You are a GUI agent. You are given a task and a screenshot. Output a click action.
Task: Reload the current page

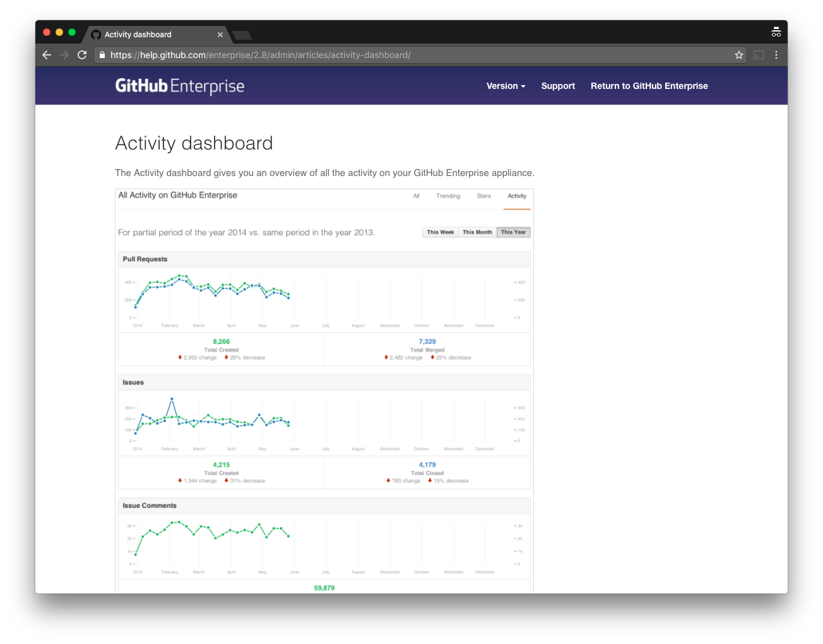pyautogui.click(x=82, y=55)
